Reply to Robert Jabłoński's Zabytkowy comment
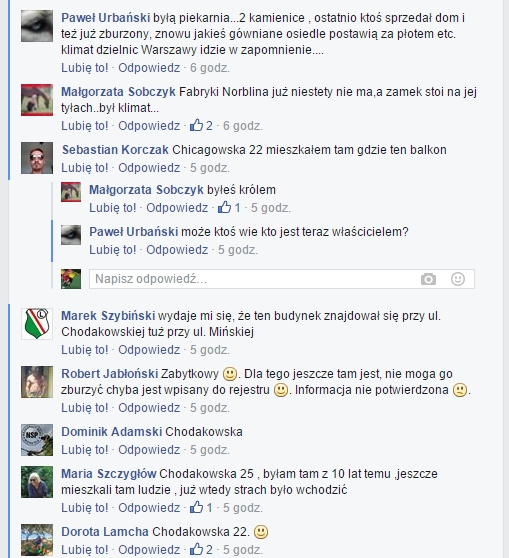This screenshot has width=509, height=558. click(x=149, y=408)
